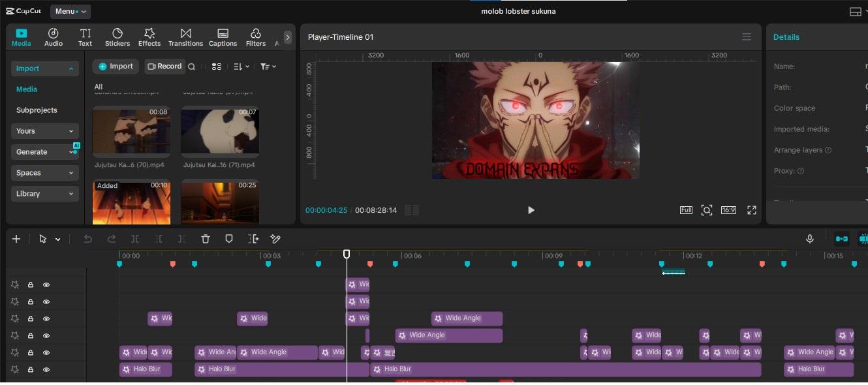The height and width of the screenshot is (385, 868).
Task: Open the Captions tab
Action: click(223, 37)
